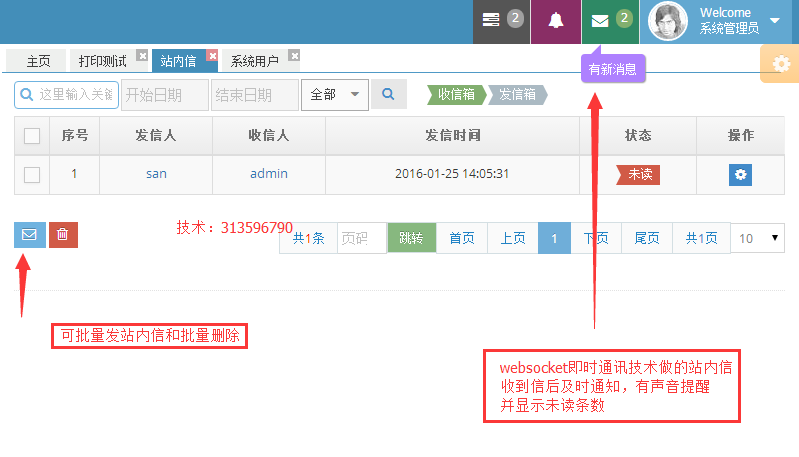Select the 站内信 tab
This screenshot has width=799, height=457.
click(178, 61)
